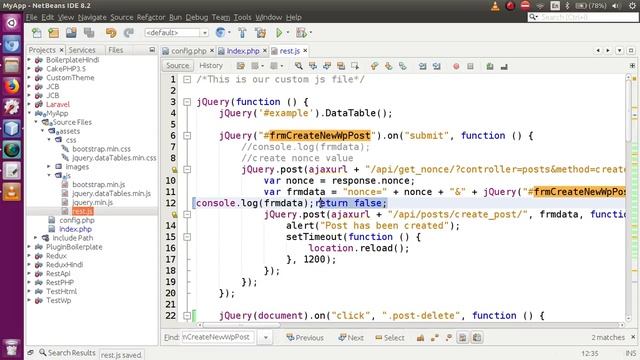Open the <default> configuration dropdown

176,33
